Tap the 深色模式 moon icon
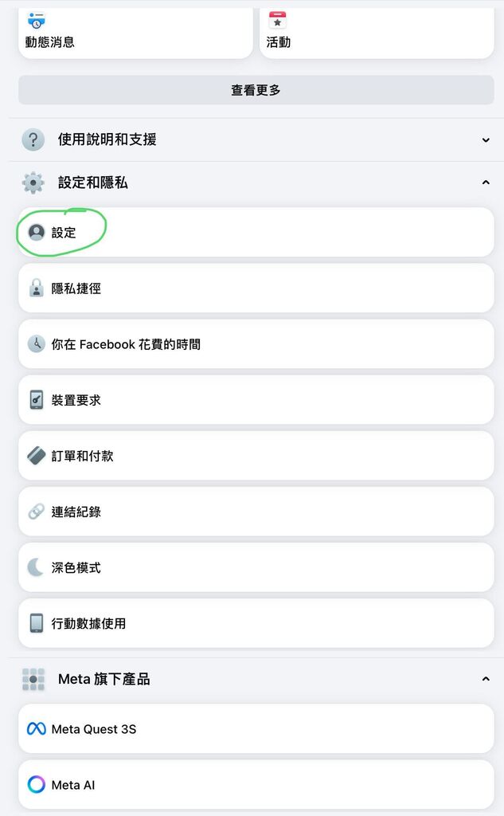Viewport: 504px width, 816px height. [x=35, y=567]
